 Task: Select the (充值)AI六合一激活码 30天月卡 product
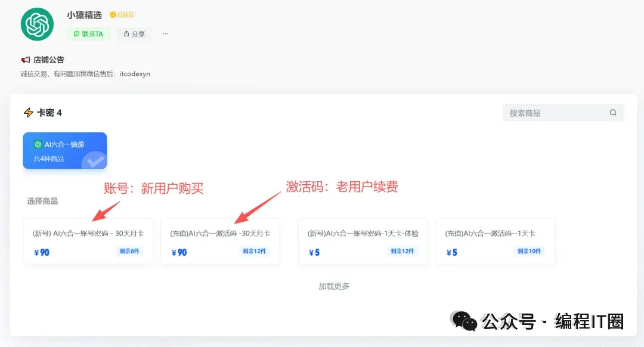[x=220, y=241]
